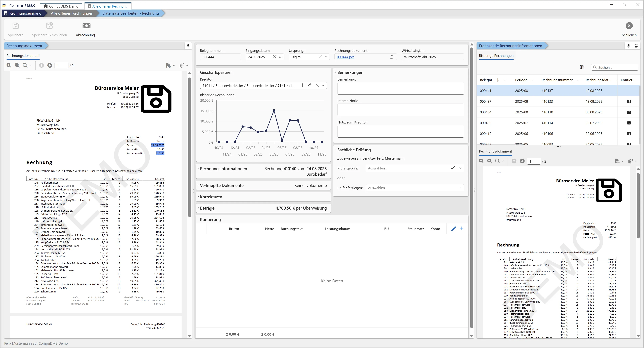Zoom in on left Rechnungsdokument viewer

click(x=9, y=65)
